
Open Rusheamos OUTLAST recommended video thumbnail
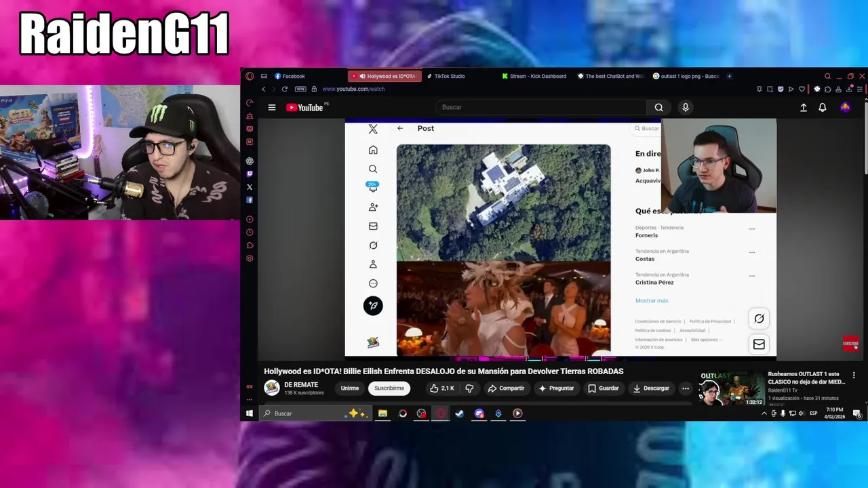tap(731, 389)
